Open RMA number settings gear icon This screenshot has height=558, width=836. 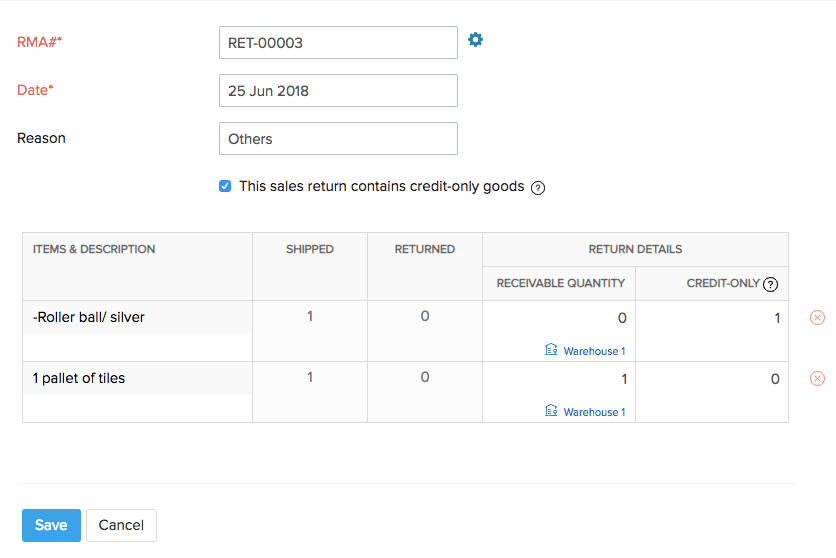click(x=476, y=40)
